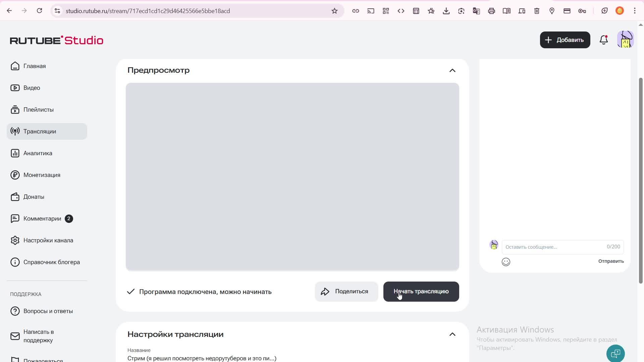The height and width of the screenshot is (362, 644).
Task: Switch to the Трансляции section
Action: click(x=40, y=131)
